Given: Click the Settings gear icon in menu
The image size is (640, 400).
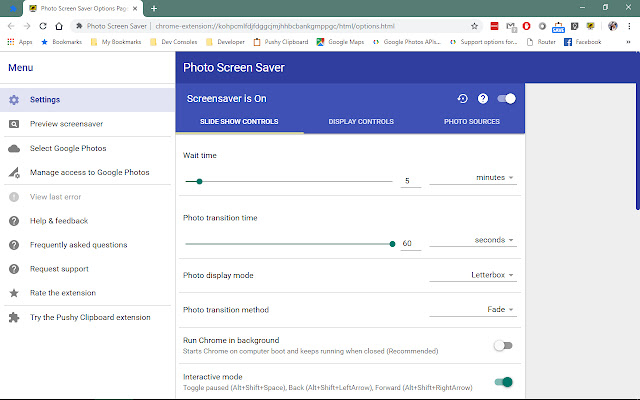Looking at the screenshot, I should tap(13, 100).
